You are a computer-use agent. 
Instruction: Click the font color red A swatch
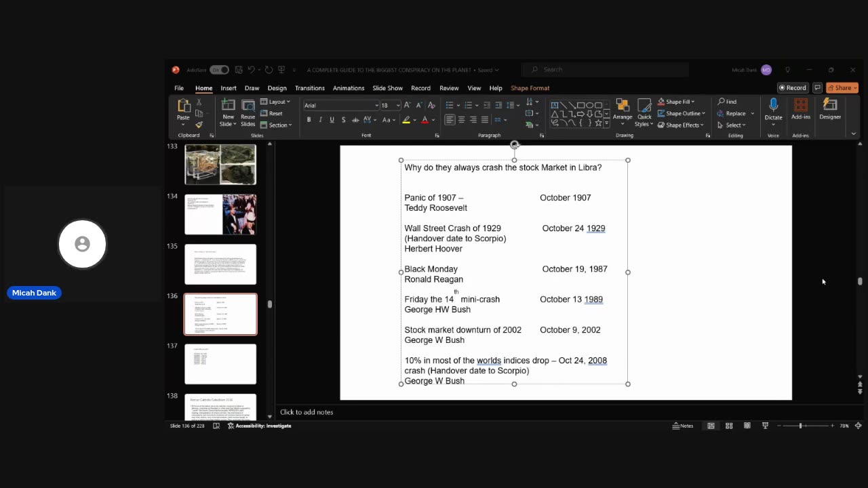425,120
